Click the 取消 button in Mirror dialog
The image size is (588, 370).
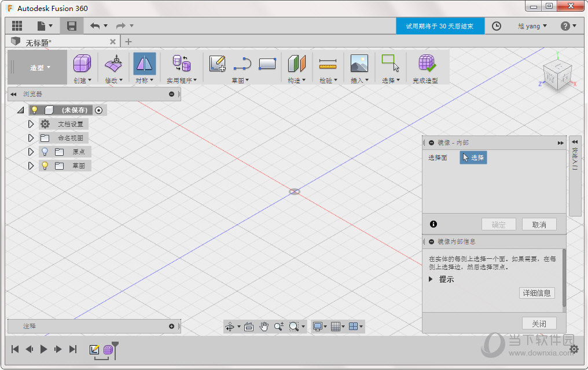(539, 224)
